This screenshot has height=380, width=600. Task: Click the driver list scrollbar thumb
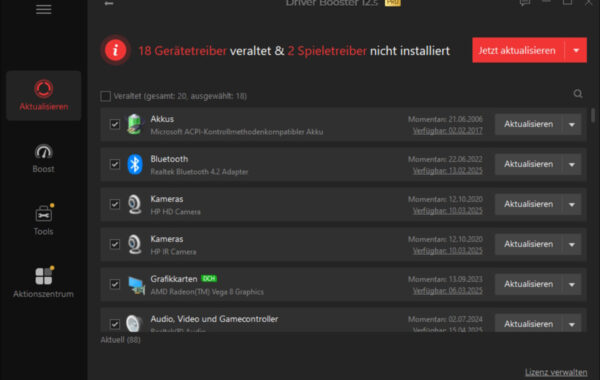(x=592, y=115)
